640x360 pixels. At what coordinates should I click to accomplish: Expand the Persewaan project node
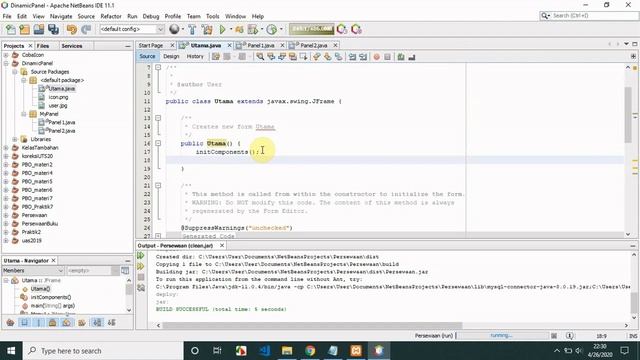click(x=6, y=215)
